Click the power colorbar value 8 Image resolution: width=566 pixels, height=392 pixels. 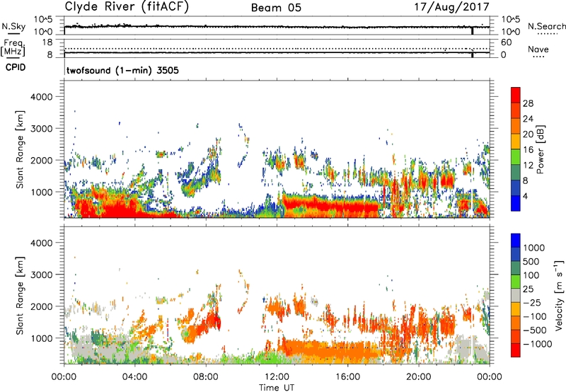coord(526,180)
